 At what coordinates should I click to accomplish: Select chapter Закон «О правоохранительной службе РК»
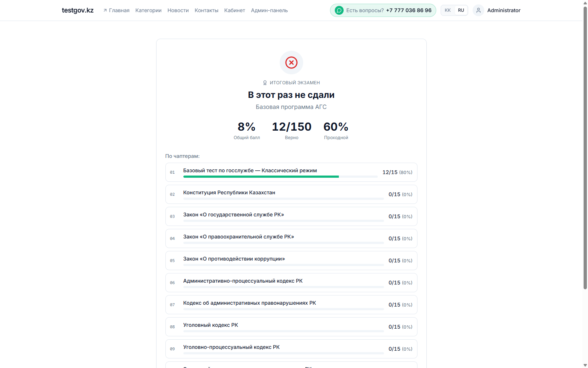(291, 238)
